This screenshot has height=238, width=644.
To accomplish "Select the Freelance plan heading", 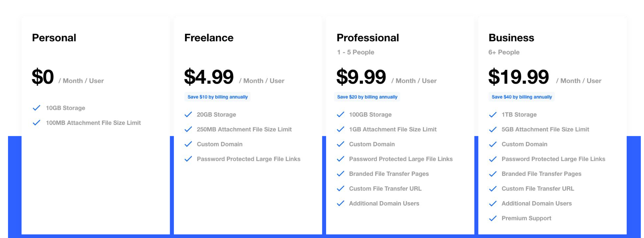I will tap(209, 38).
